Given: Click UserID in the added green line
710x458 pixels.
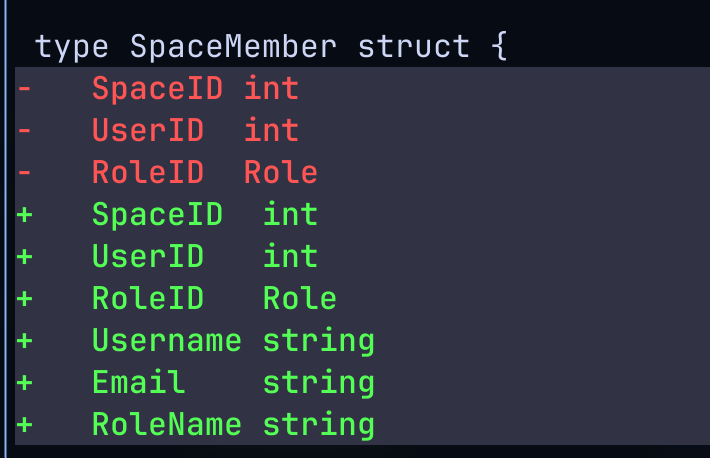Looking at the screenshot, I should point(148,256).
